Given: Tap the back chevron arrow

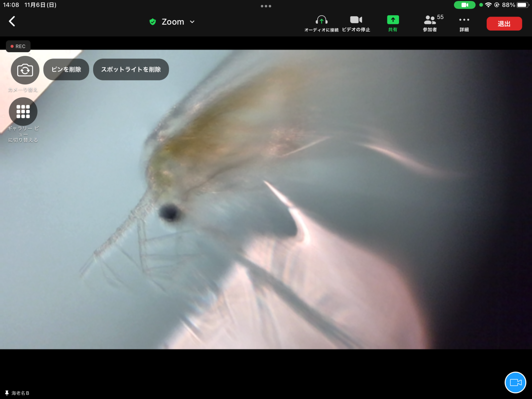Looking at the screenshot, I should coord(12,21).
